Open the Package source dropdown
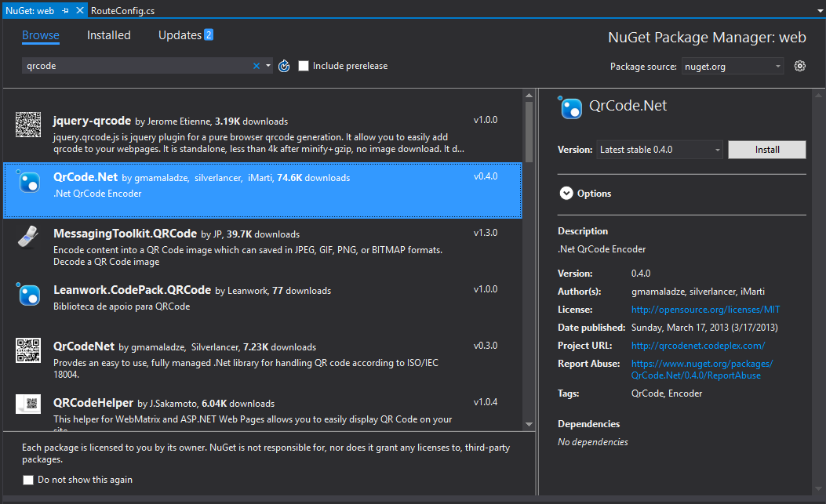This screenshot has width=826, height=504. [x=732, y=66]
